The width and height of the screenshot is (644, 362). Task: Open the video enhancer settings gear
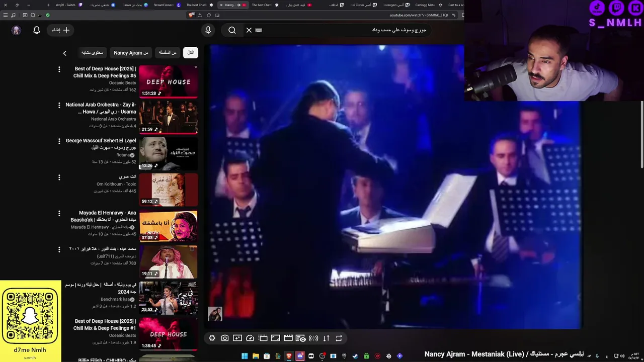[212, 338]
